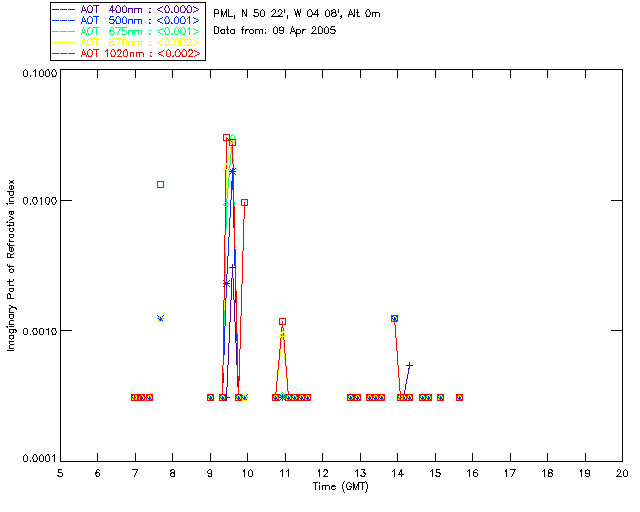The height and width of the screenshot is (512, 640).
Task: Click the 'Time (GMT)' axis label
Action: tap(340, 486)
